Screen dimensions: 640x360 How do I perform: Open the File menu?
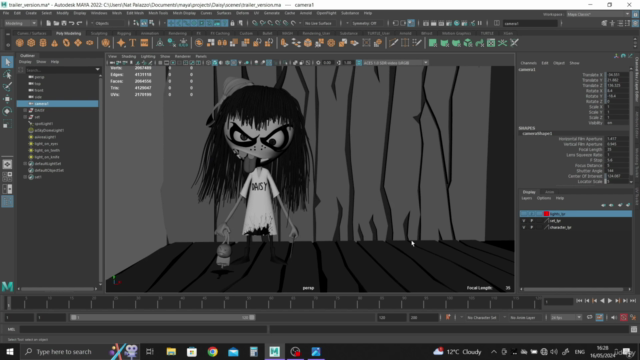tap(6, 13)
